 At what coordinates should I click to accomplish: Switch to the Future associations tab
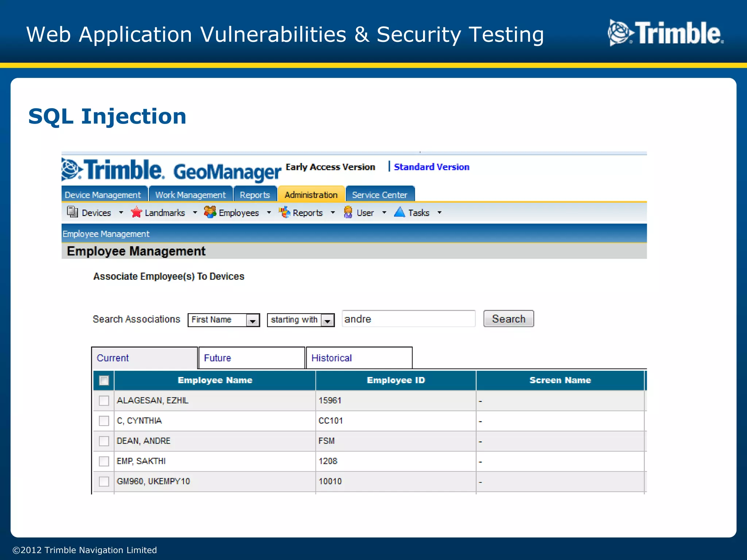point(252,358)
